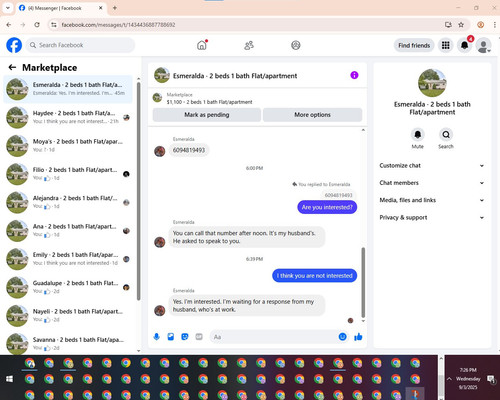
Task: Send a voice clip microphone icon
Action: (x=157, y=337)
